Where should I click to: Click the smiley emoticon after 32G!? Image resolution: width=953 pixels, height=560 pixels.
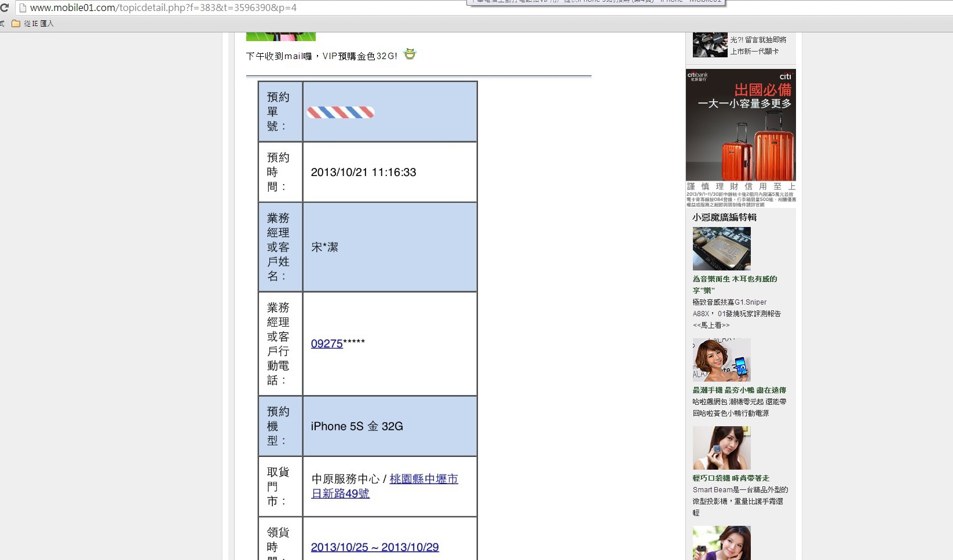(x=410, y=54)
